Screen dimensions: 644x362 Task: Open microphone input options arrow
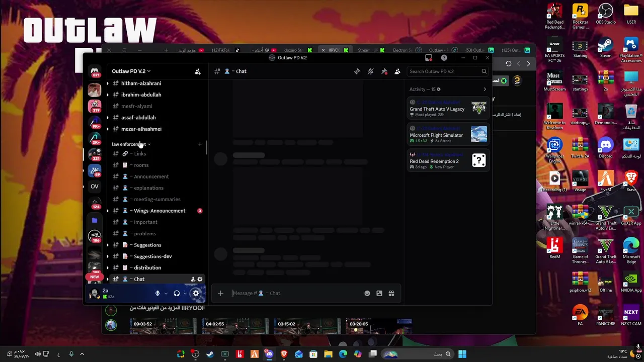[166, 293]
